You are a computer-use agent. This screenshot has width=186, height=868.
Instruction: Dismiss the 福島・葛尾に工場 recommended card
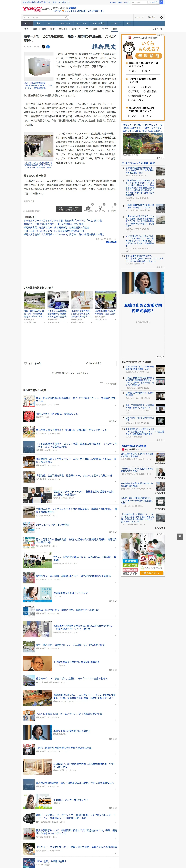pos(44,322)
